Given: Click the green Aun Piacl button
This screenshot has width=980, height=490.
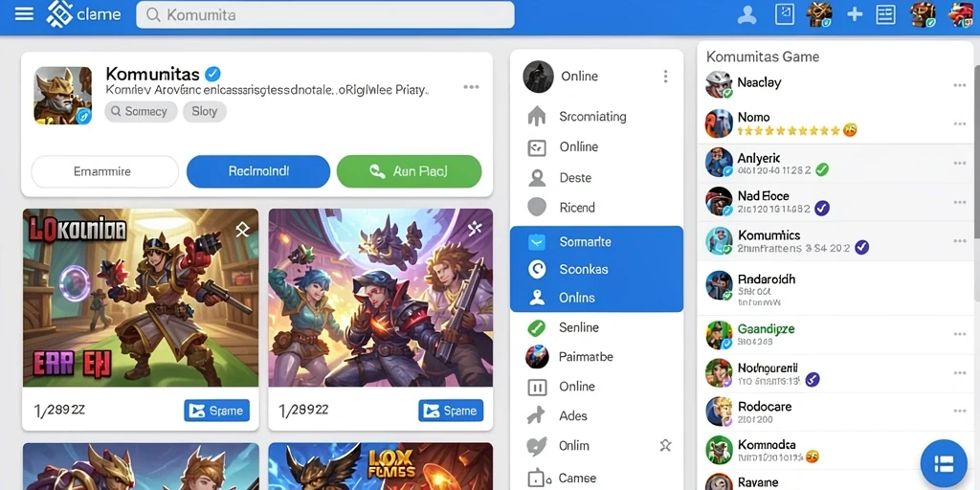Looking at the screenshot, I should click(410, 171).
